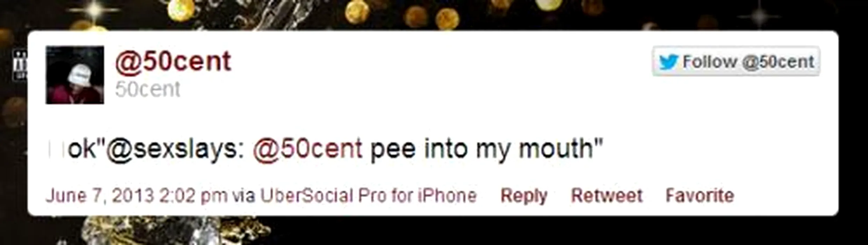The width and height of the screenshot is (868, 245).
Task: Open the UberSocial Pro for iPhone link
Action: tap(368, 195)
